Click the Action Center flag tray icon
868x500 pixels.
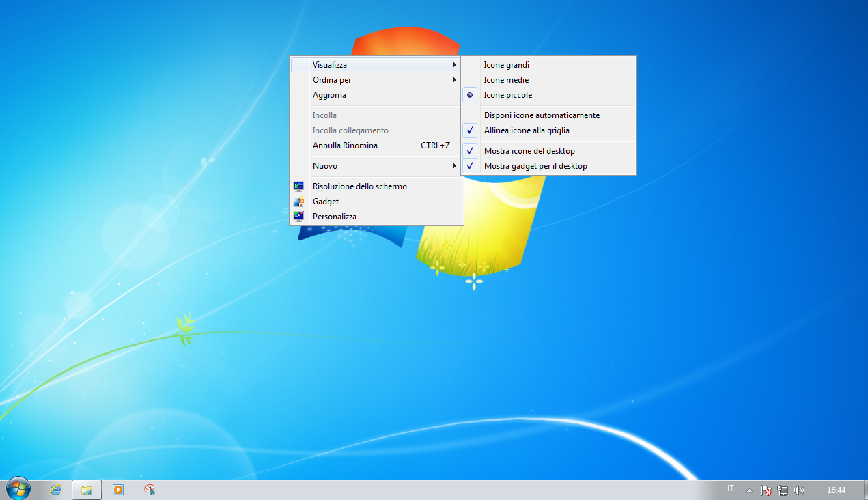(766, 490)
